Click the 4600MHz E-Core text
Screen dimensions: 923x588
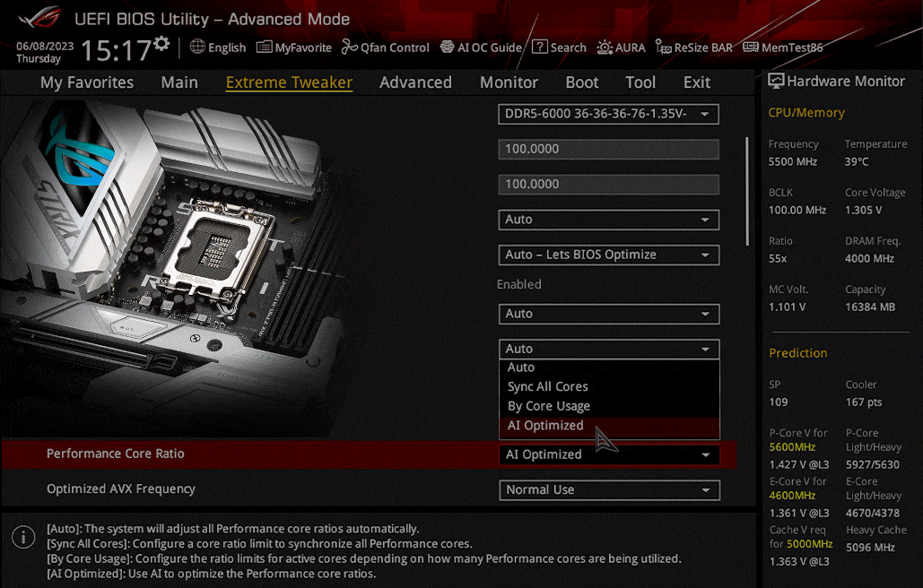click(792, 496)
